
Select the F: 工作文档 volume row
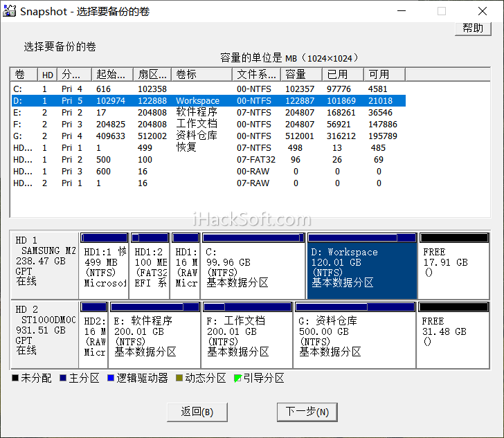click(x=208, y=124)
